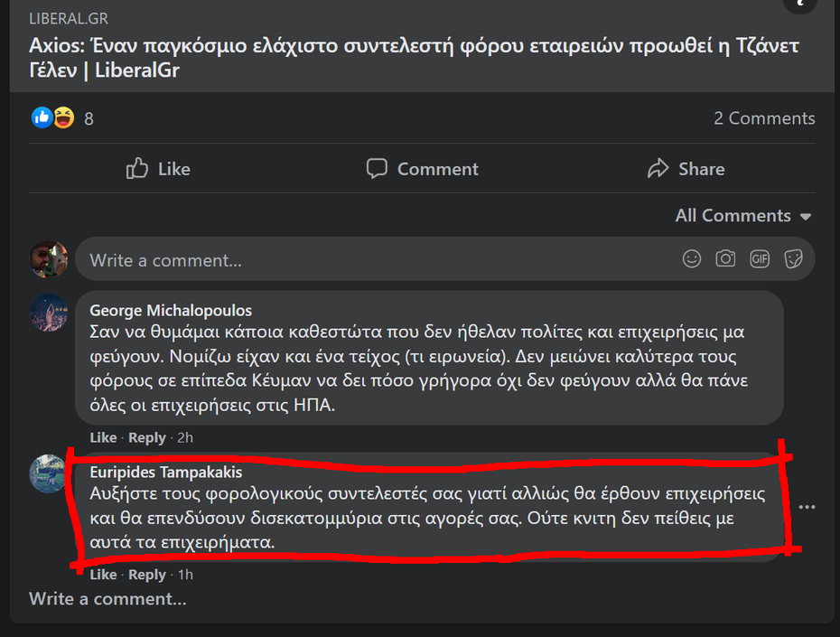
Task: Open the emoji picker in comment box
Action: (692, 259)
